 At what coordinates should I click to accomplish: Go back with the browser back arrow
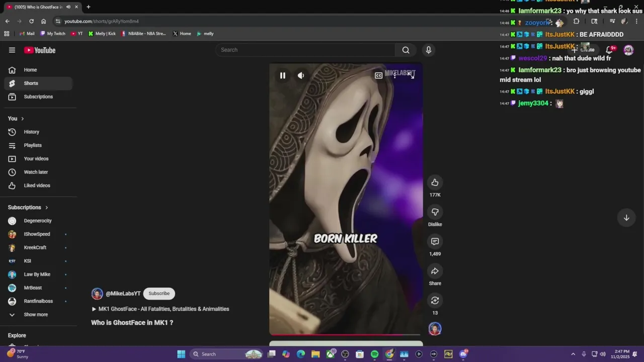[x=7, y=21]
